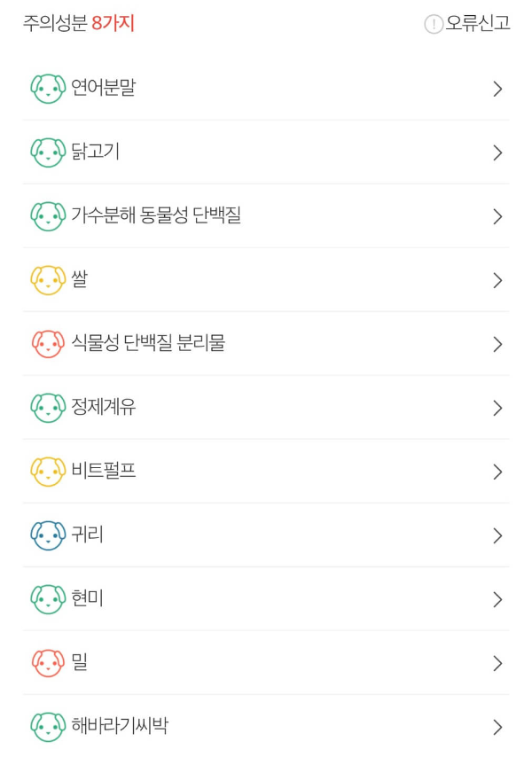The image size is (532, 757).
Task: Click the yellow dog icon beside 쌀
Action: [x=46, y=280]
